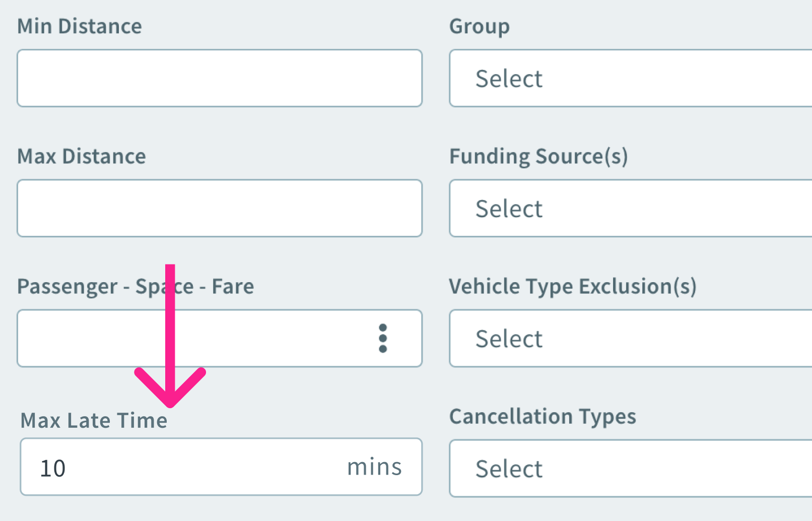Focus the Max Late Time field
The width and height of the screenshot is (812, 521).
[x=201, y=467]
